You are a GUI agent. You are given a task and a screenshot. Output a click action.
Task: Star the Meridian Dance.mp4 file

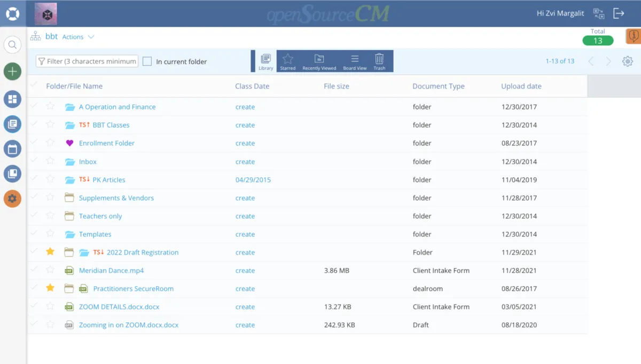(x=50, y=270)
